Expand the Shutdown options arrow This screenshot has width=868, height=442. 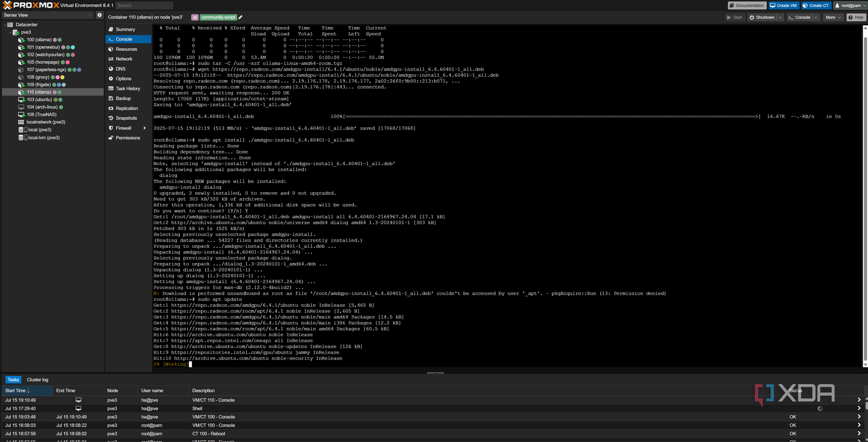pos(780,17)
